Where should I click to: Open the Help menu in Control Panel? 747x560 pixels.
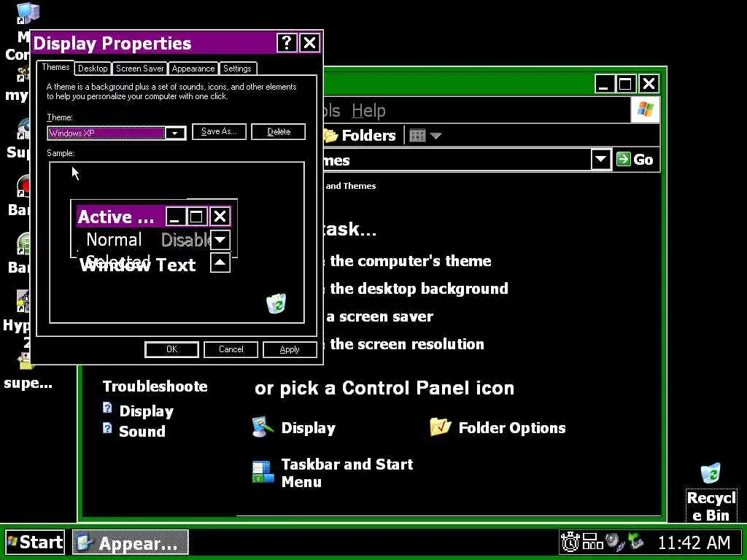point(368,111)
